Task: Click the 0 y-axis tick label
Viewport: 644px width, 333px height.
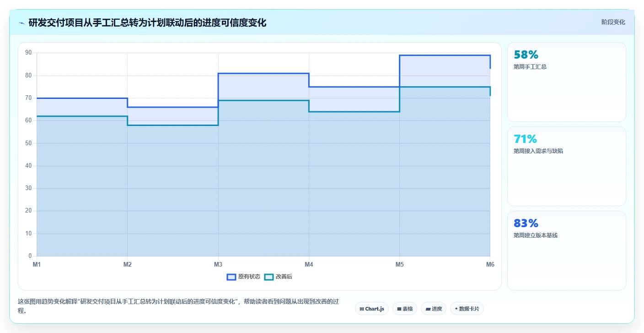Action: (30, 256)
